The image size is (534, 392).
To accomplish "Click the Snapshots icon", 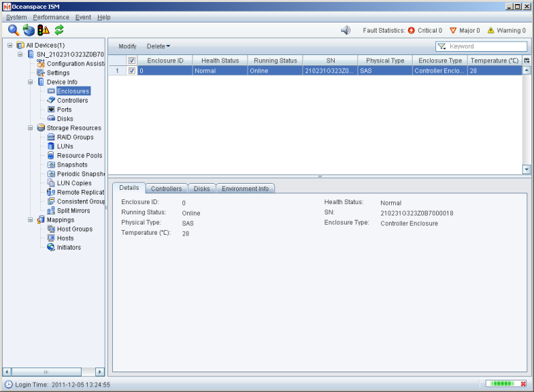I will (51, 165).
